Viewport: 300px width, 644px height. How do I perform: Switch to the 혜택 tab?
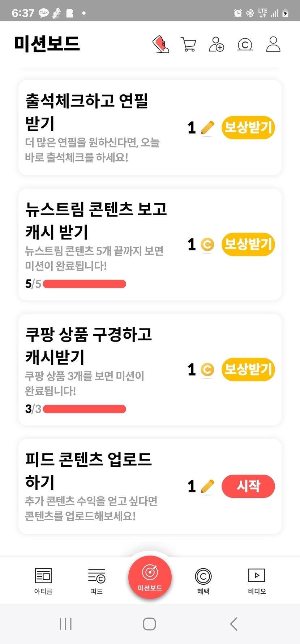coord(203,580)
